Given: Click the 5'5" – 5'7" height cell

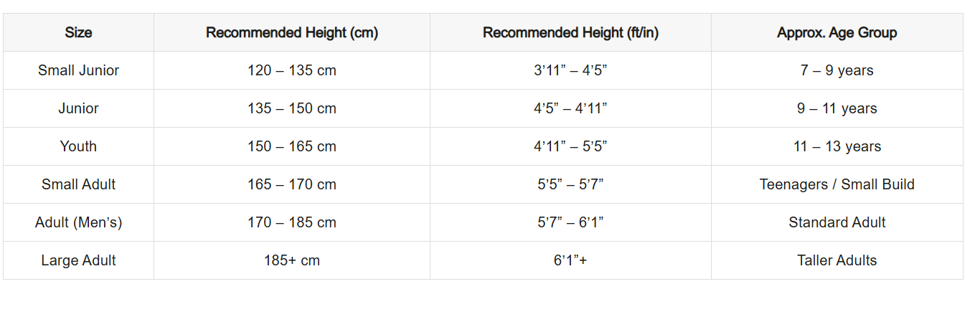Looking at the screenshot, I should [570, 184].
